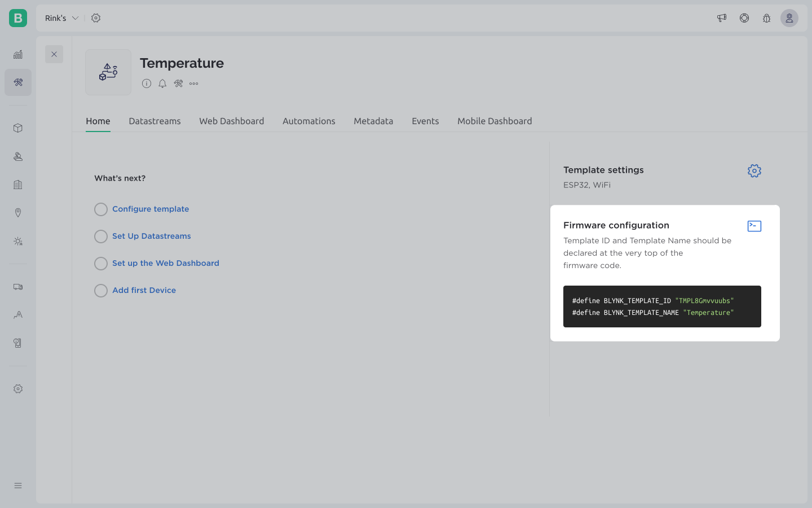Click the Firmware configuration terminal icon
This screenshot has height=508, width=812.
(x=754, y=226)
